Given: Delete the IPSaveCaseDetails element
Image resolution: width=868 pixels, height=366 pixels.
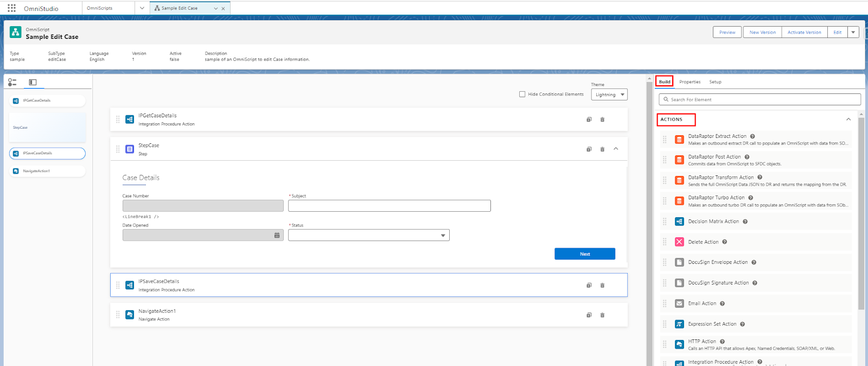Looking at the screenshot, I should 602,285.
